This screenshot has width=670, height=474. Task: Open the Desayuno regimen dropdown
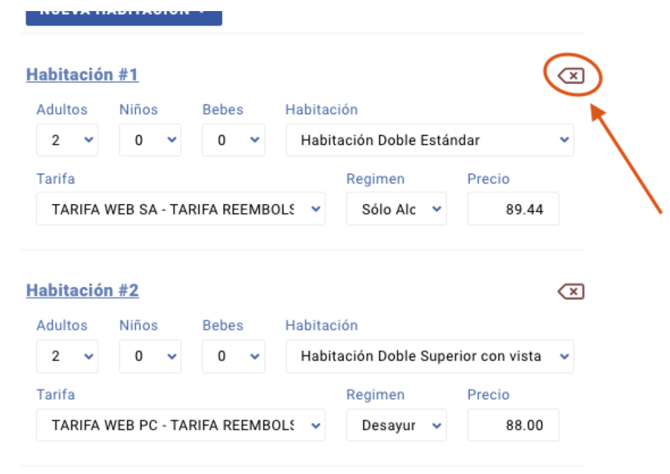pos(396,425)
